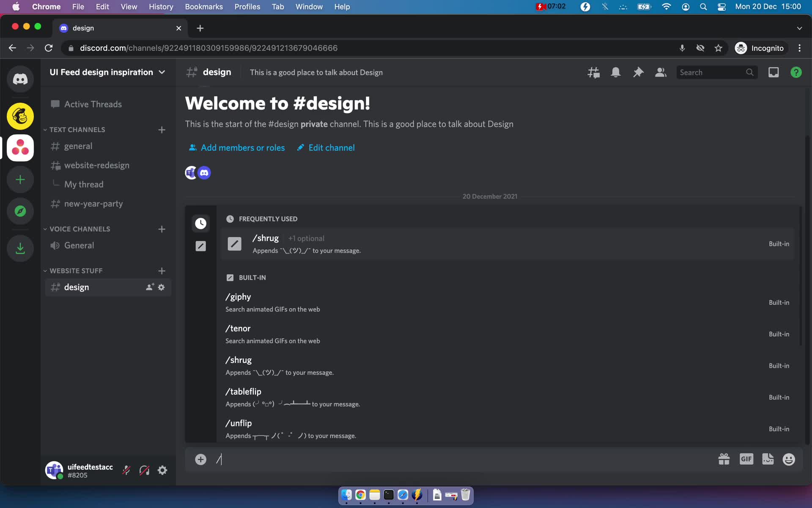Open website-redesign channel

coord(108,166)
